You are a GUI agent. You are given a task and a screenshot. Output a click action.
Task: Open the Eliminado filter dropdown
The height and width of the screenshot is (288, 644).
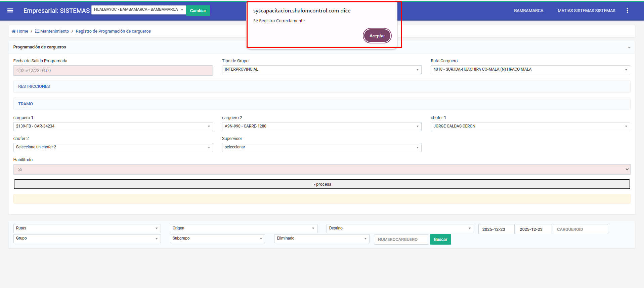tap(321, 239)
